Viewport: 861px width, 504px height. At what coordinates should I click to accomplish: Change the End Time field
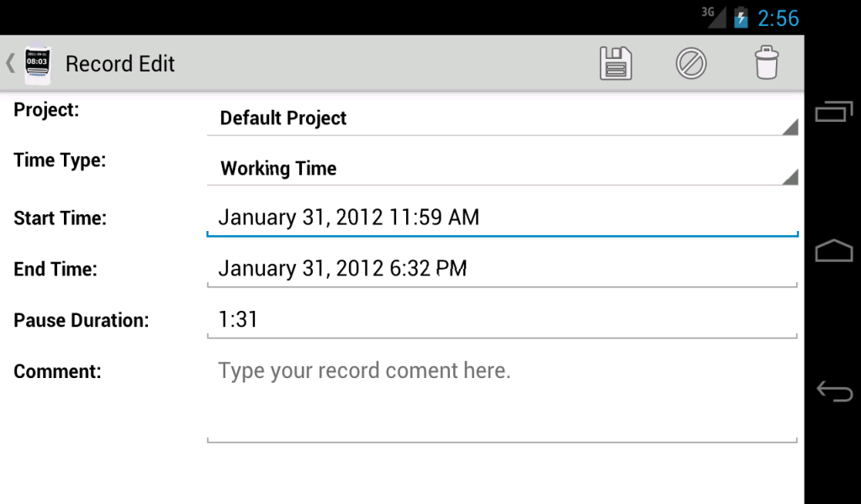(x=502, y=268)
